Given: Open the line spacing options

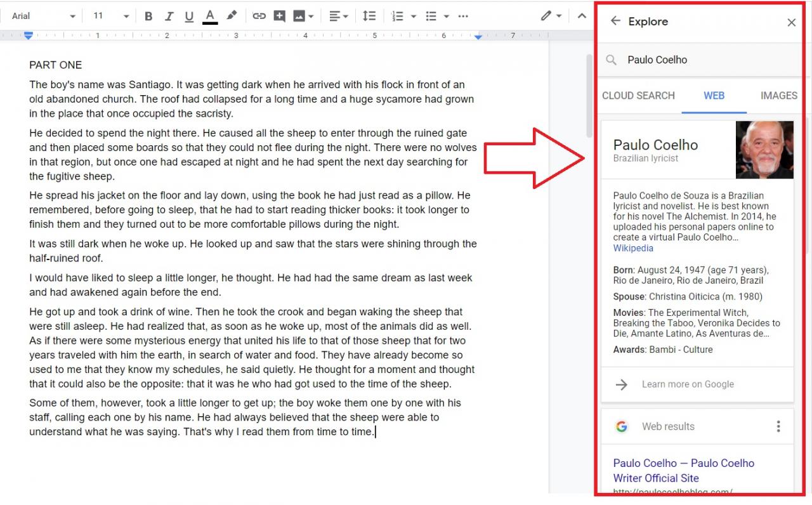Looking at the screenshot, I should tap(369, 16).
